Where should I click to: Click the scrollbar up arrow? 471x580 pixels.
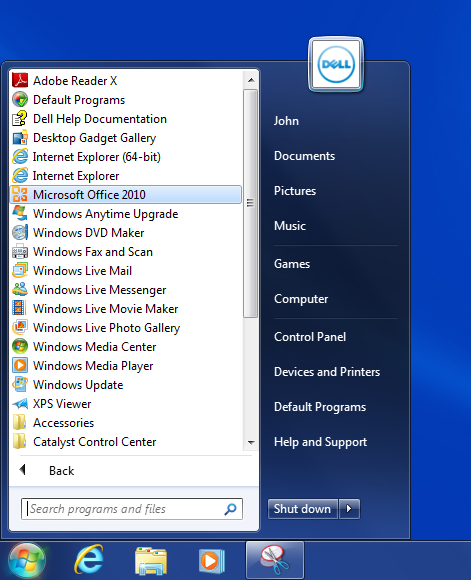(251, 80)
